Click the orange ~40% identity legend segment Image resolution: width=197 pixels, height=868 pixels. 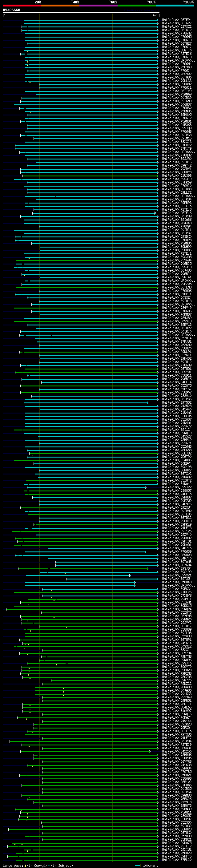60,6
